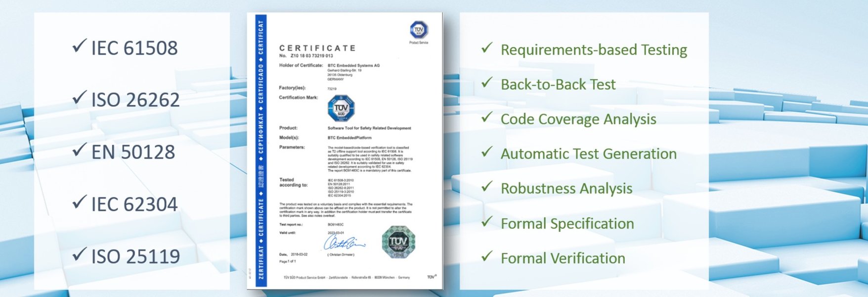This screenshot has width=868, height=297.
Task: Click the CERTIFICATE heading on document
Action: click(317, 48)
